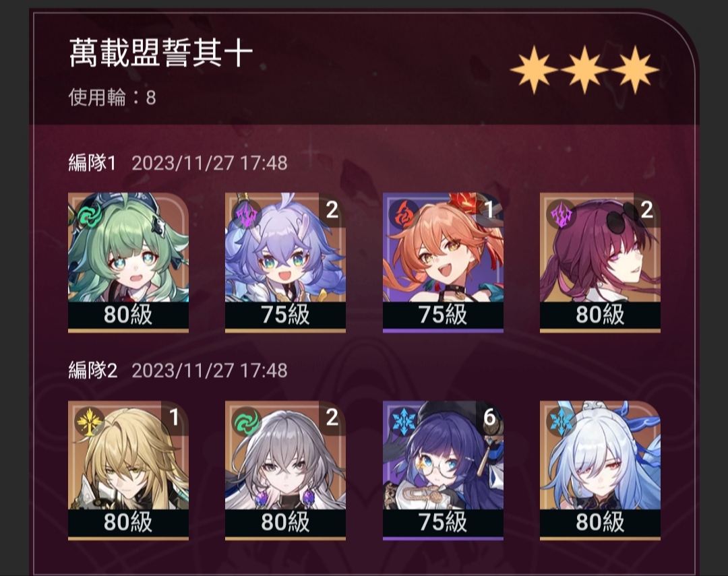Click the Lightning element icon on Kafka's card
This screenshot has height=576, width=728.
[x=561, y=214]
